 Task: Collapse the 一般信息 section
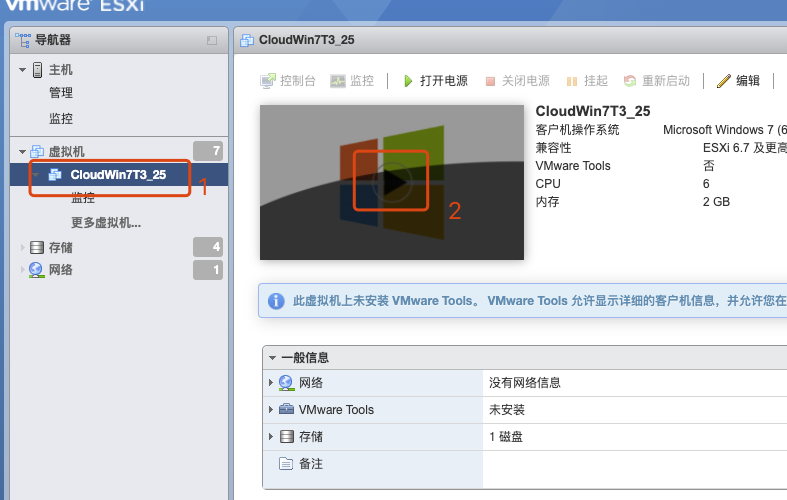273,358
